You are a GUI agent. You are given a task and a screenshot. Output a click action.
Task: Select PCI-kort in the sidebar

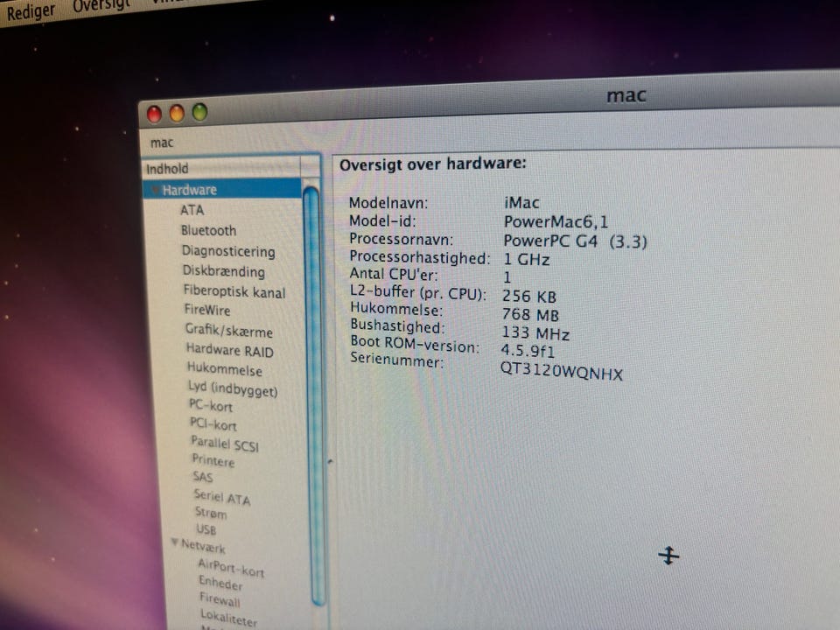coord(213,424)
